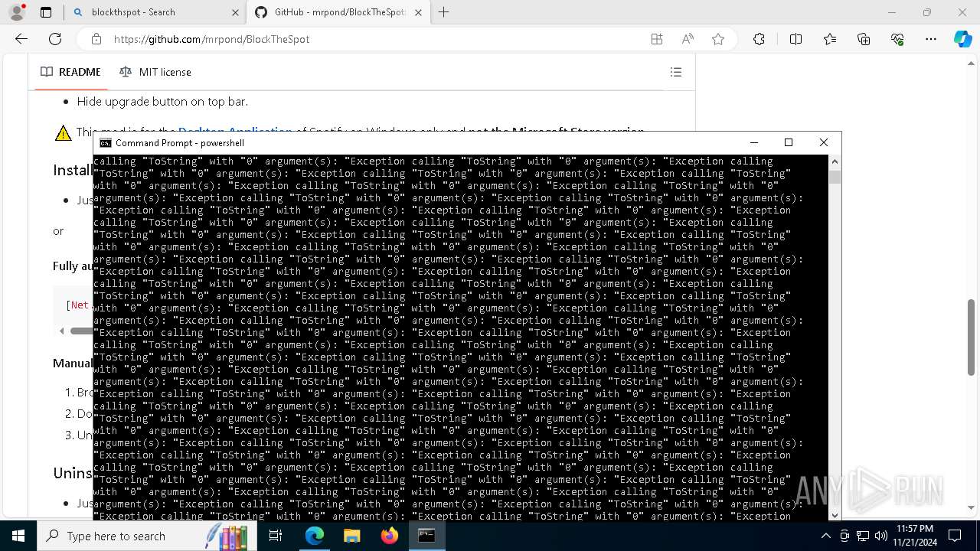Minimize the Edge browser window
The image size is (980, 551).
892,12
